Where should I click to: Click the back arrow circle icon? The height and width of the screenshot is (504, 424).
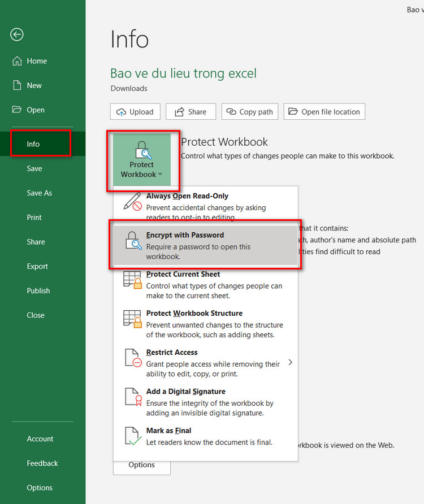click(x=17, y=34)
